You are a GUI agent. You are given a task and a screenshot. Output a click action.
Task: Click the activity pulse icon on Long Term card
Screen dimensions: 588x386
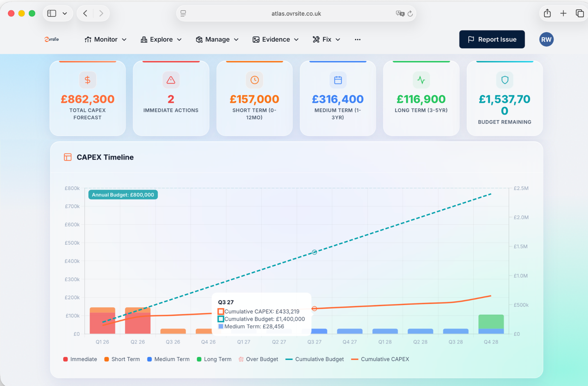pyautogui.click(x=421, y=80)
